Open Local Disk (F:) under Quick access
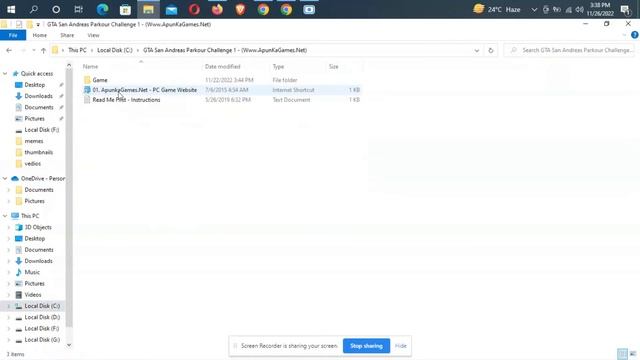The width and height of the screenshot is (640, 360). tap(42, 130)
